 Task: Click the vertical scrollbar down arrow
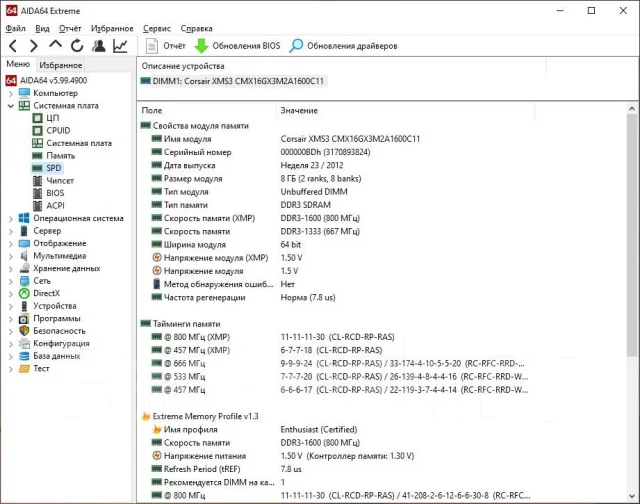[x=632, y=496]
